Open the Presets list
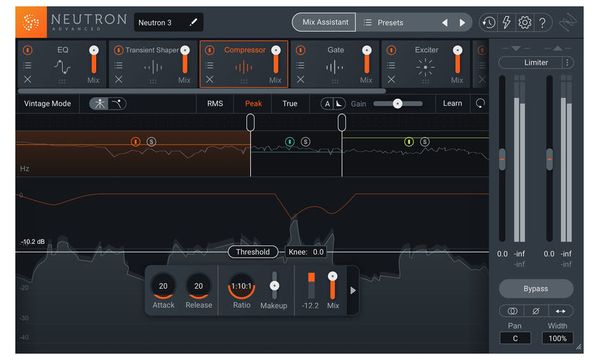The height and width of the screenshot is (360, 600). tap(384, 23)
